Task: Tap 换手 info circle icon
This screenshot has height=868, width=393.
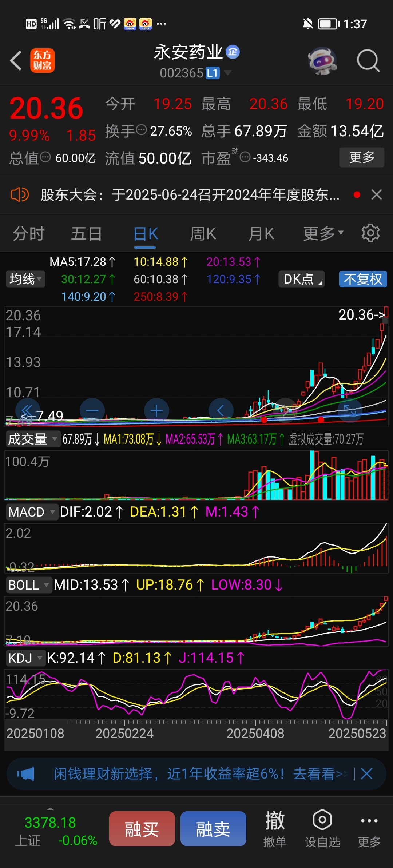Action: 141,129
